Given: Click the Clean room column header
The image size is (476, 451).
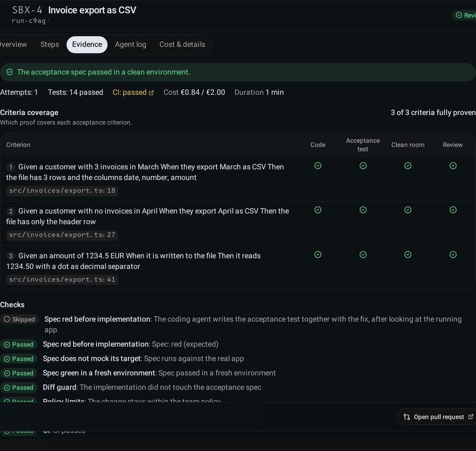Looking at the screenshot, I should tap(408, 145).
